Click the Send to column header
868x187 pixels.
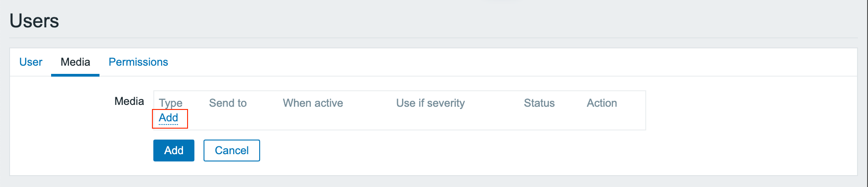click(x=228, y=103)
